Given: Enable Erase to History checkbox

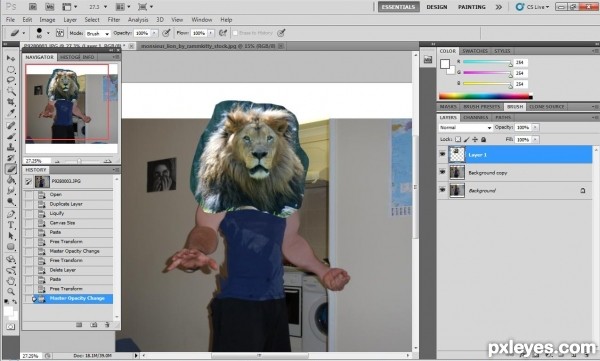Looking at the screenshot, I should 235,33.
